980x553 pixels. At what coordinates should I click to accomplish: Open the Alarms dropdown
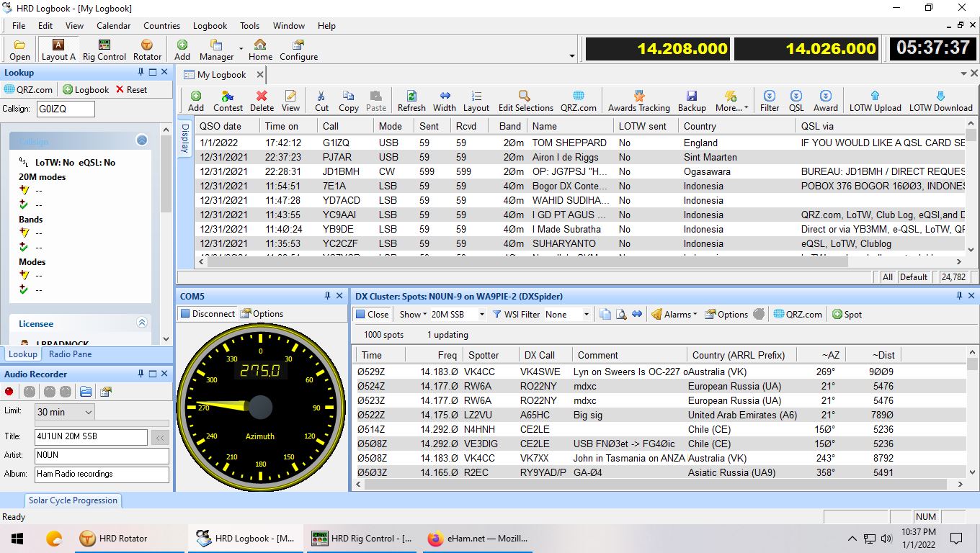(674, 314)
